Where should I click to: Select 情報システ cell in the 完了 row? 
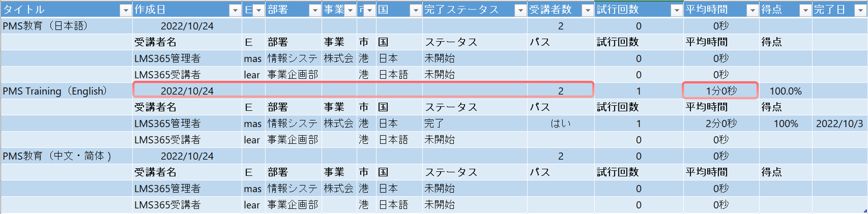293,123
